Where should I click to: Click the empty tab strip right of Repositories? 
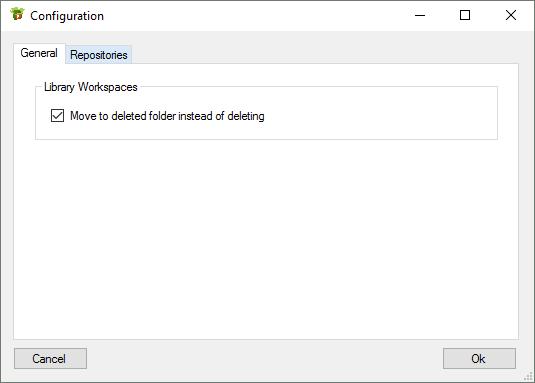pyautogui.click(x=324, y=54)
